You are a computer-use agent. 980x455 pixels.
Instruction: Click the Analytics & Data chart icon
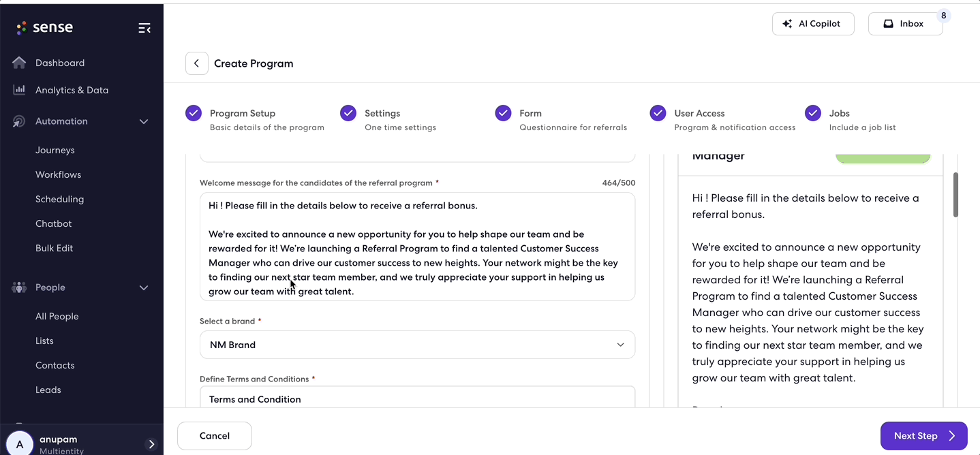(19, 90)
